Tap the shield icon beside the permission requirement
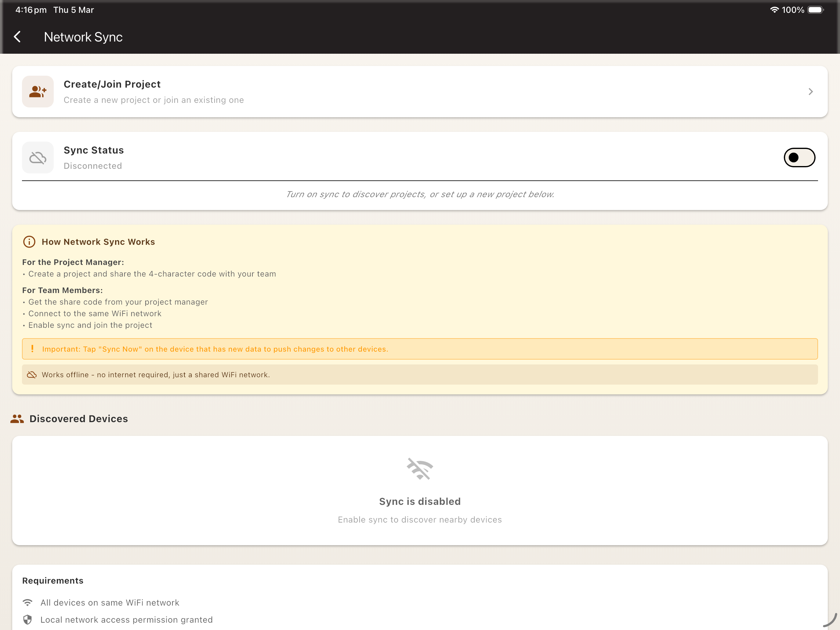This screenshot has width=840, height=630. pyautogui.click(x=27, y=619)
